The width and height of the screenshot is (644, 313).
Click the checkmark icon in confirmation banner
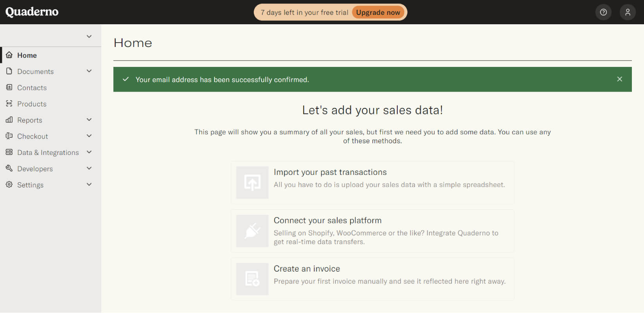click(x=126, y=79)
